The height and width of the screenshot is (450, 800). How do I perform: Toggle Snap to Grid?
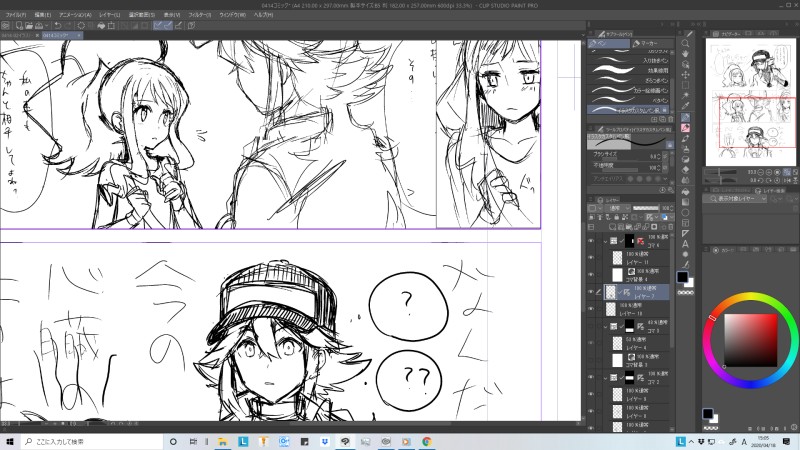(179, 26)
